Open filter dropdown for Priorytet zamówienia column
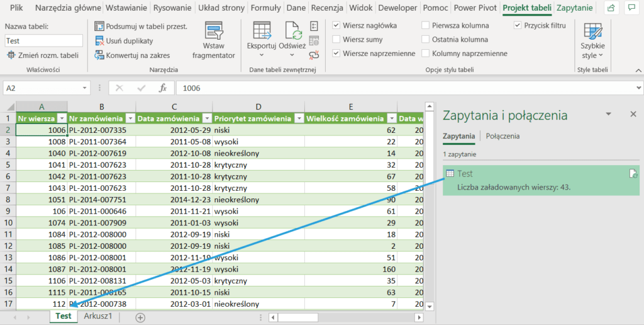 297,118
